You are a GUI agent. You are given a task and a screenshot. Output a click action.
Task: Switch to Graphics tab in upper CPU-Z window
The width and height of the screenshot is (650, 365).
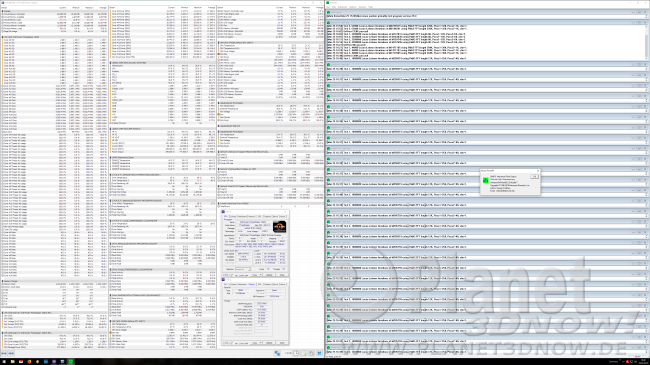tap(267, 217)
